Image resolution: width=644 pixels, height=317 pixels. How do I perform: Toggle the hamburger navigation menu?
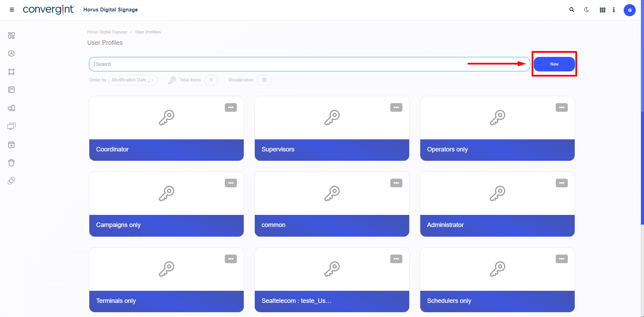click(x=12, y=10)
